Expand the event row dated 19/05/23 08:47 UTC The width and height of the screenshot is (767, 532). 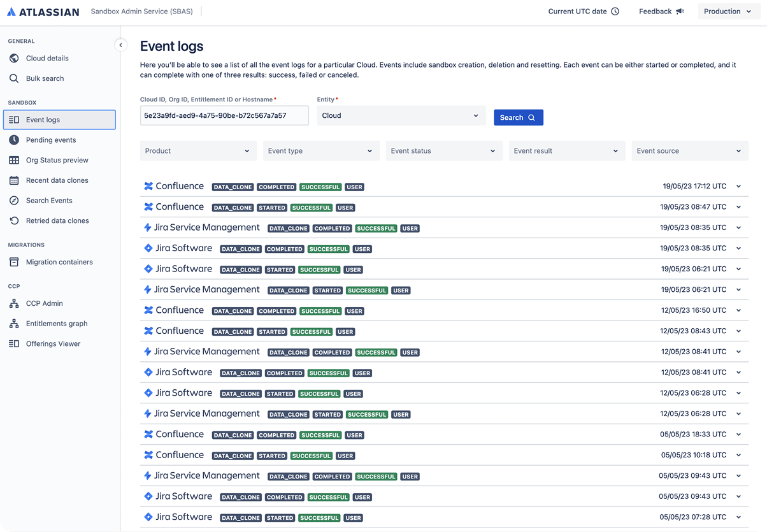point(739,207)
